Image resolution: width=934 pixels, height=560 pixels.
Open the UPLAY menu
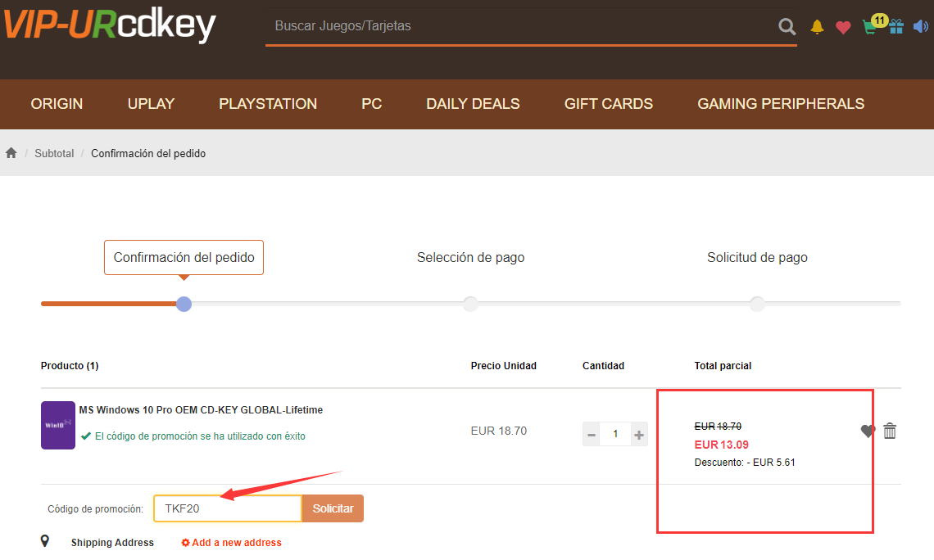[x=151, y=104]
